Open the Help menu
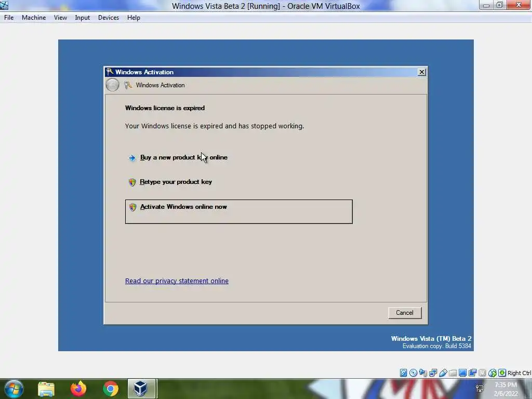Image resolution: width=532 pixels, height=399 pixels. 134,18
